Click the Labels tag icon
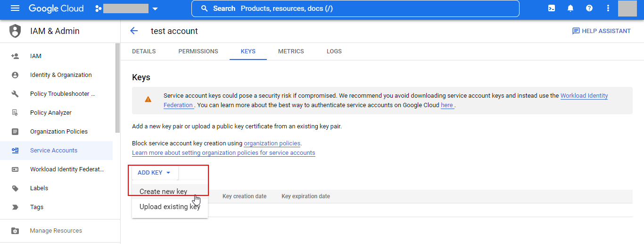The height and width of the screenshot is (244, 644). [x=15, y=188]
